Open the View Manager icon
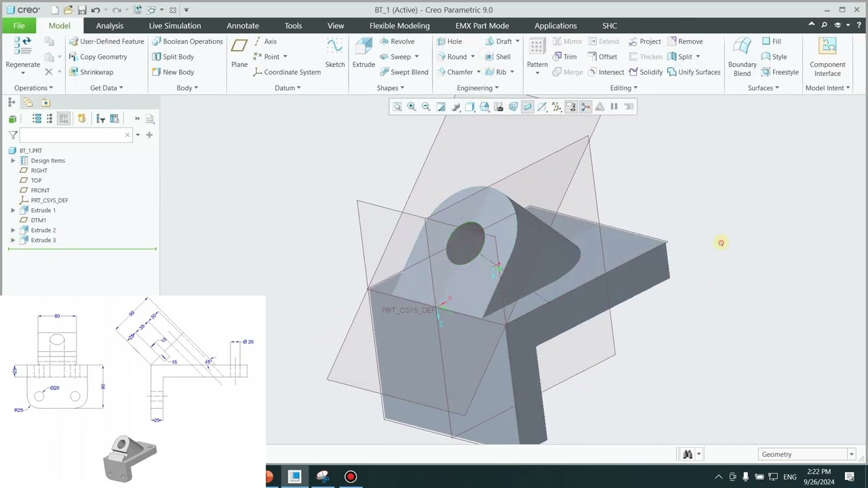The image size is (868, 488). tap(499, 106)
